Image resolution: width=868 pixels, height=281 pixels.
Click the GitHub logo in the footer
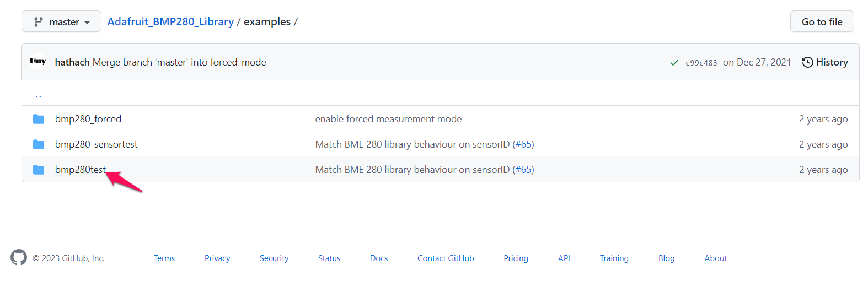[19, 257]
